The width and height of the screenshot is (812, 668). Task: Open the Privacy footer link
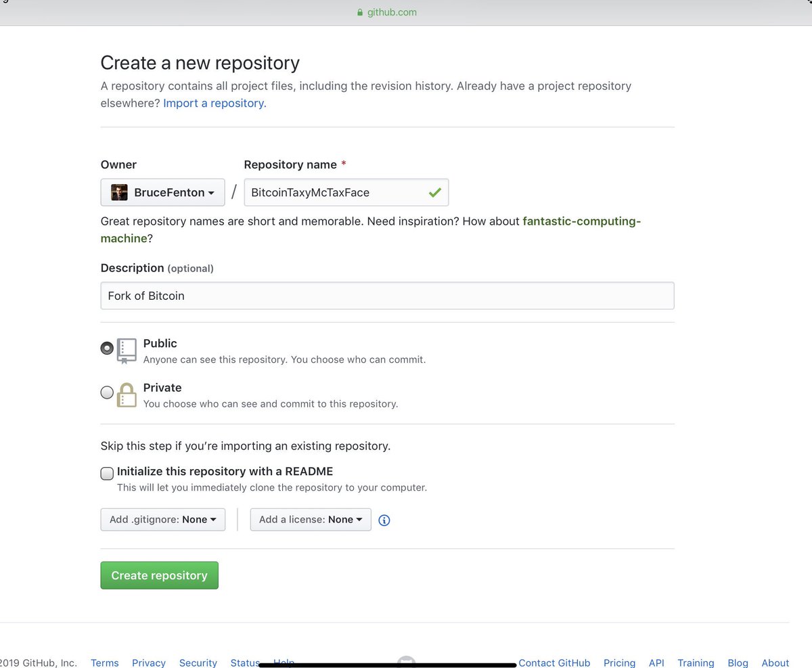pyautogui.click(x=149, y=663)
